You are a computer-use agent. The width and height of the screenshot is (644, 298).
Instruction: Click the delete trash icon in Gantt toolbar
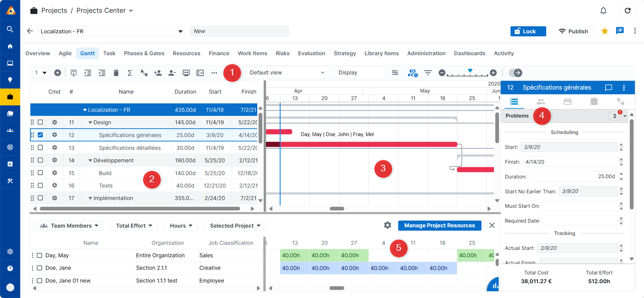(x=116, y=73)
